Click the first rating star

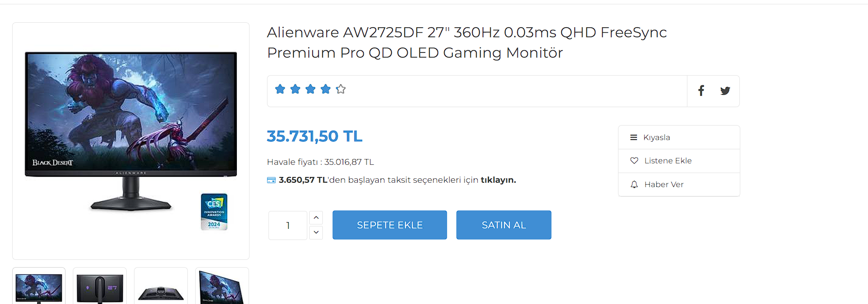pyautogui.click(x=280, y=89)
